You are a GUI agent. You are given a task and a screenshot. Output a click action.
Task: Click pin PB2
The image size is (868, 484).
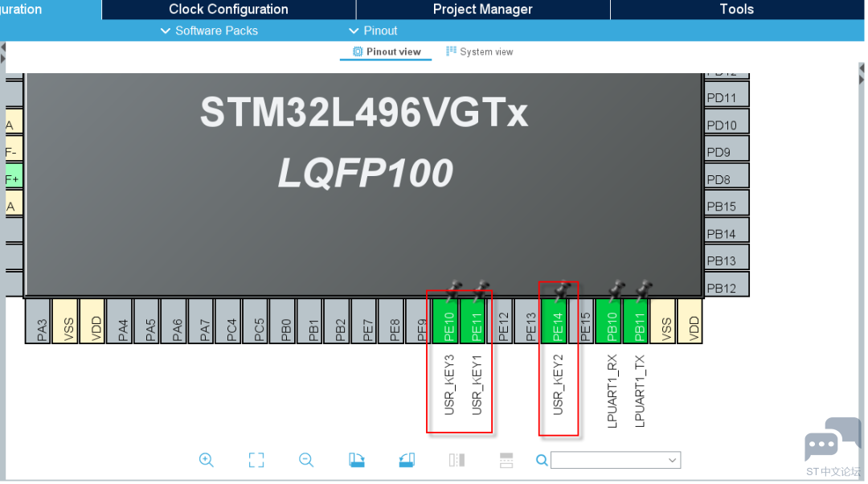(338, 321)
